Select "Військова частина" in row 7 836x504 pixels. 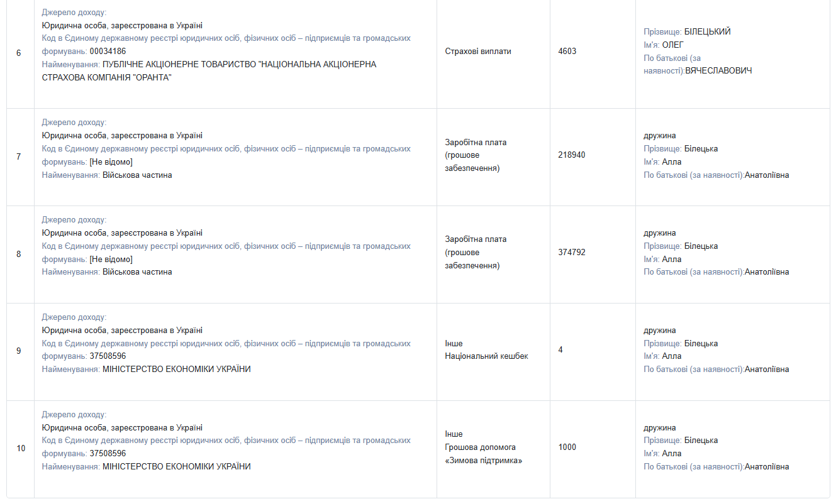(137, 175)
